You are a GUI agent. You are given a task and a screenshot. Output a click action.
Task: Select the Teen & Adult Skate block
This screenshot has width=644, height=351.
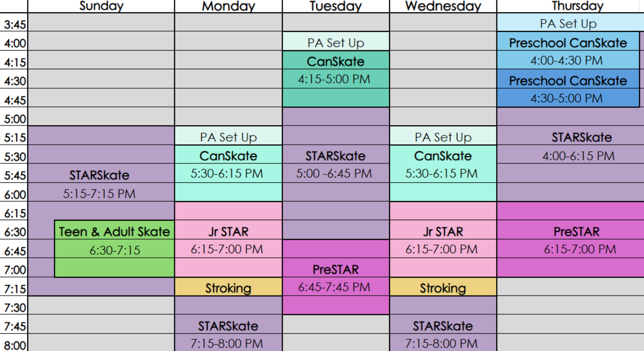[115, 249]
